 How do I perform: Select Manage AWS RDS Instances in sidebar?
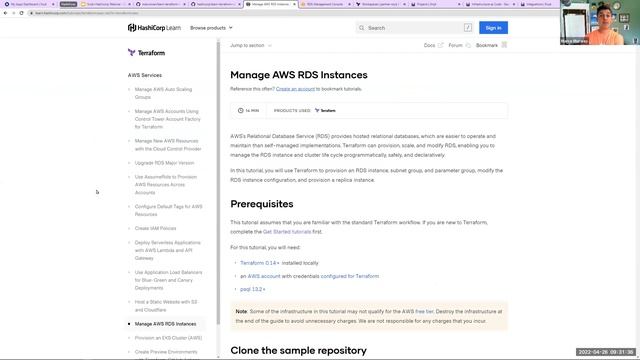(x=165, y=324)
